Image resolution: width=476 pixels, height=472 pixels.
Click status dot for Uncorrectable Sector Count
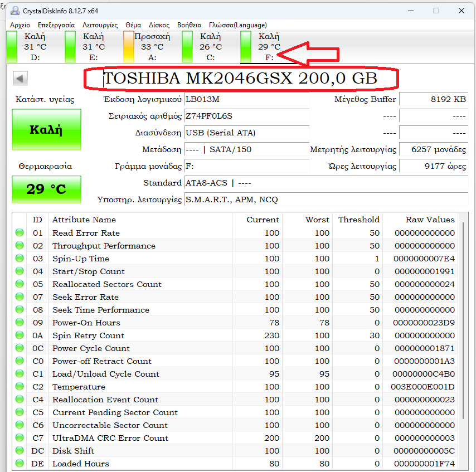[20, 425]
